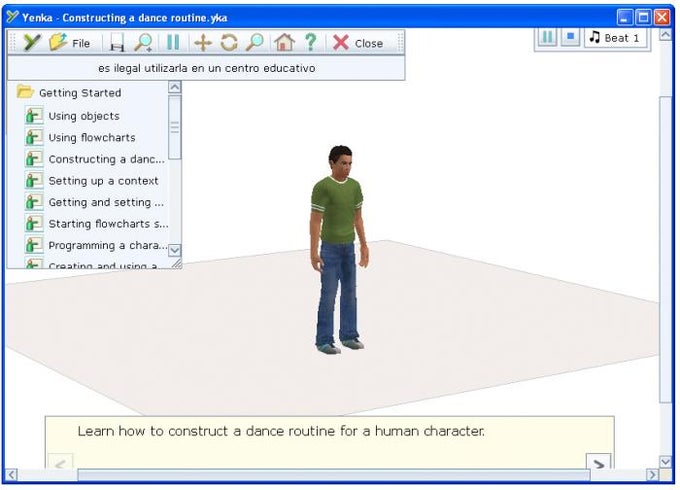Click the Close button in toolbar
Screen dimensions: 680x490
pyautogui.click(x=358, y=43)
